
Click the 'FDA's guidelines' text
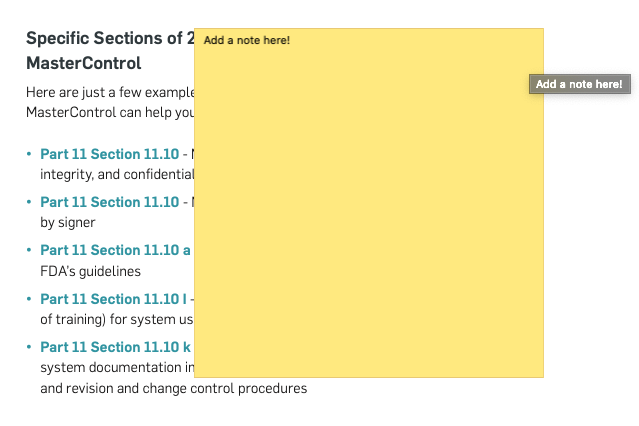click(90, 271)
